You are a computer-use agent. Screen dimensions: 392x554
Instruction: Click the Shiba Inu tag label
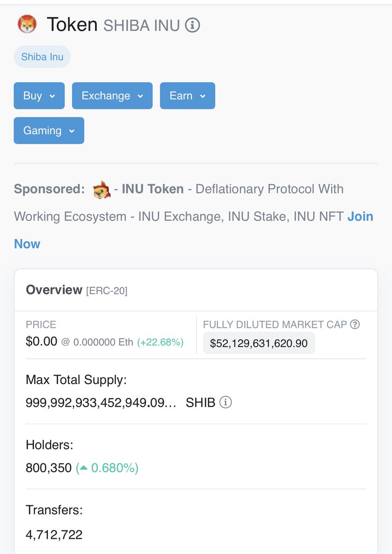point(42,57)
